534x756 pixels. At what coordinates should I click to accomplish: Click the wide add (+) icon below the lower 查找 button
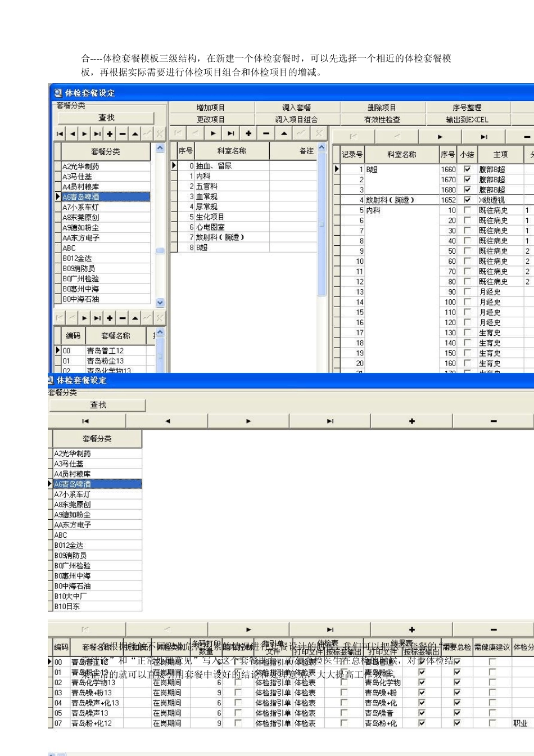point(411,421)
